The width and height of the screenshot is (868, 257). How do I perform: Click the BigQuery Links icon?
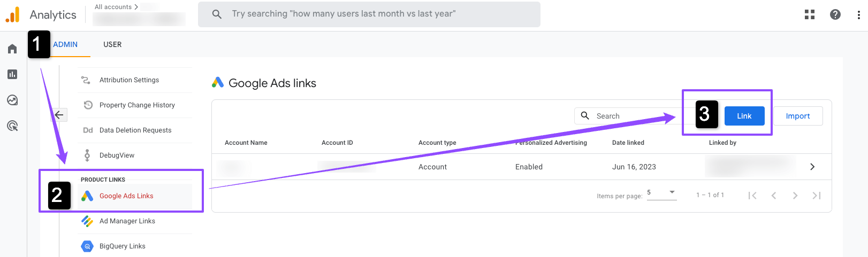(87, 246)
